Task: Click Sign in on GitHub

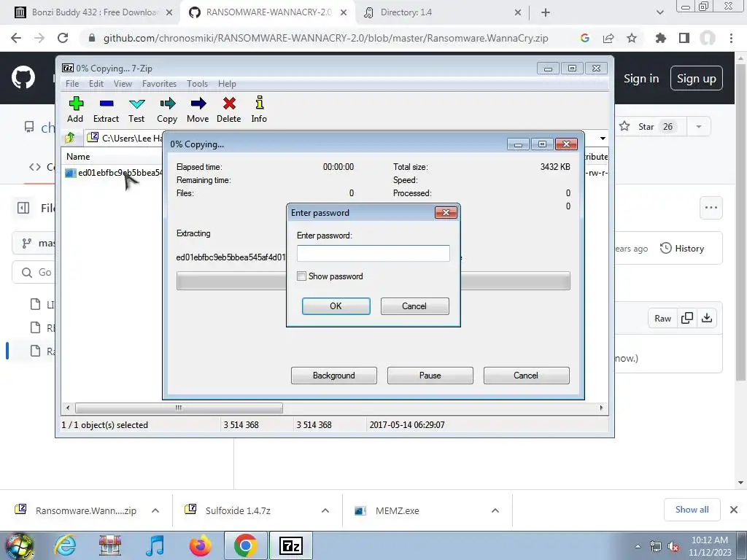Action: click(641, 79)
